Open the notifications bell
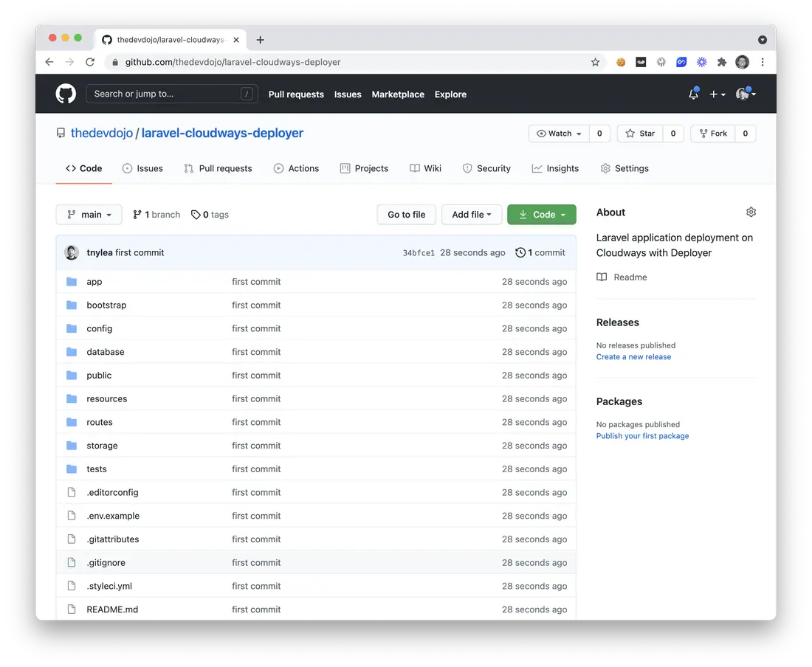The height and width of the screenshot is (667, 812). point(693,94)
